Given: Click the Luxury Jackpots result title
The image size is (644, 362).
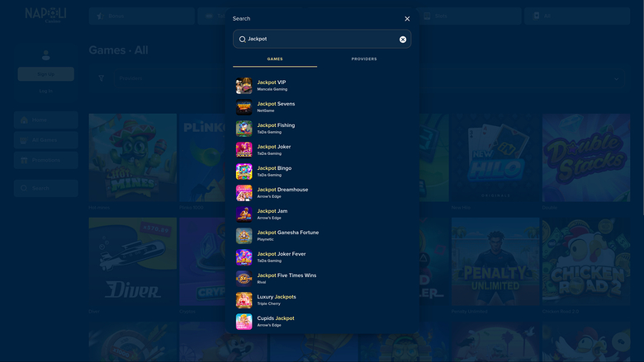Looking at the screenshot, I should pos(276,297).
